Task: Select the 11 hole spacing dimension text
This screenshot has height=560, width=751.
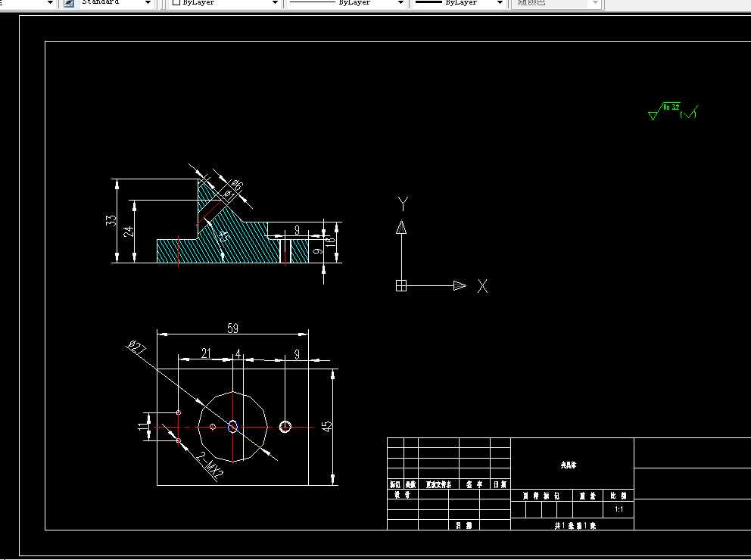Action: click(142, 425)
